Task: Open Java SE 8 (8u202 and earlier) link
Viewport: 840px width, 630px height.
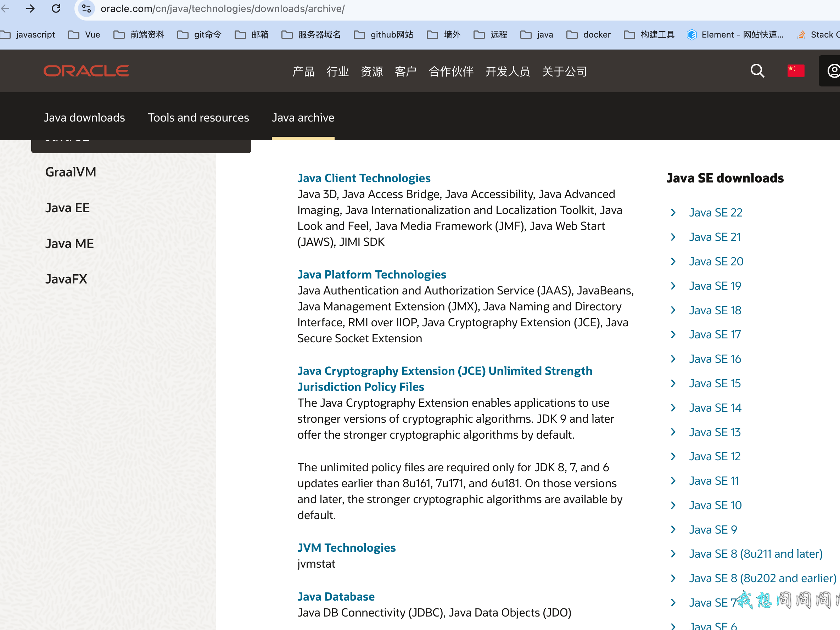Action: pos(762,578)
